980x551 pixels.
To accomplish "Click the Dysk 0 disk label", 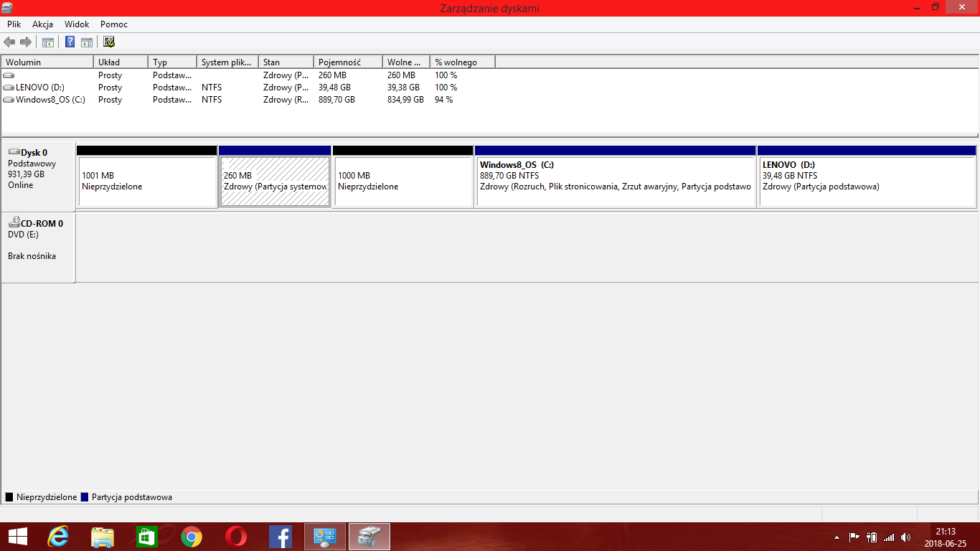I will point(34,153).
